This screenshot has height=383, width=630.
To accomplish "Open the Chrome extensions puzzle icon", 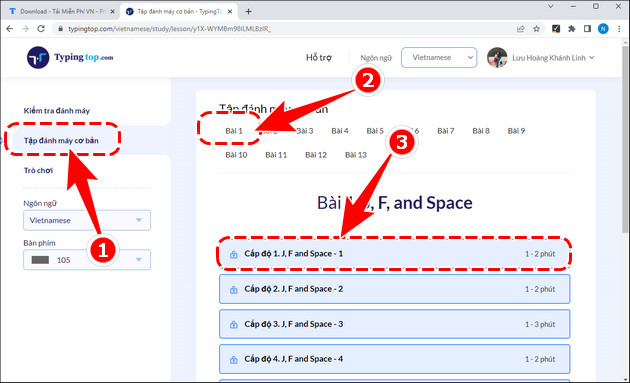I will click(571, 29).
